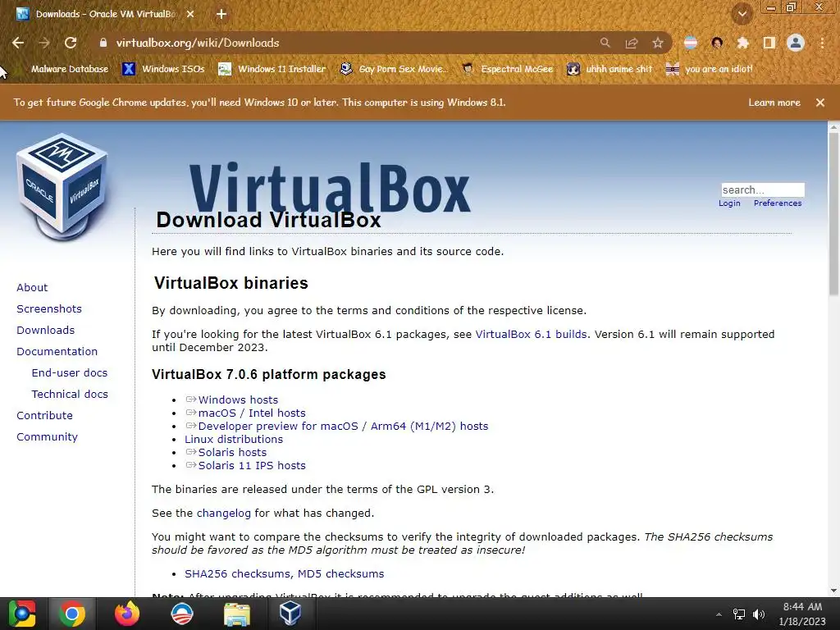This screenshot has height=630, width=840.
Task: Download the macOS / Intel hosts package
Action: [x=252, y=413]
